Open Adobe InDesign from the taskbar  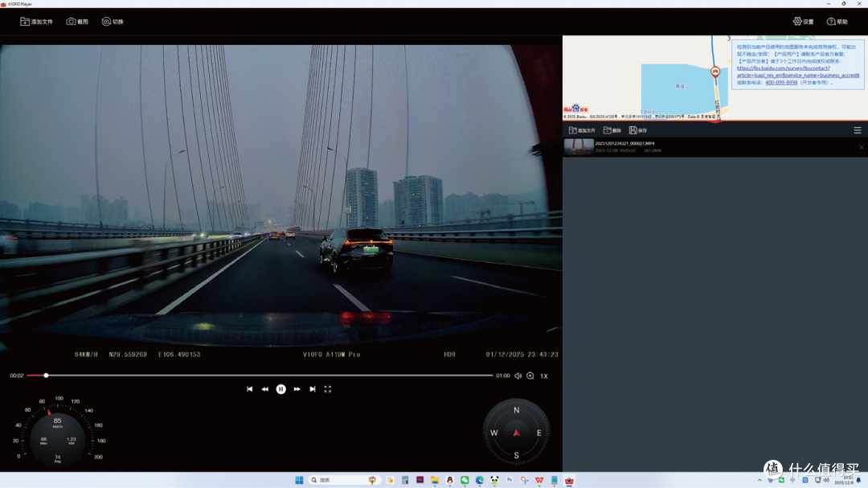click(x=420, y=480)
